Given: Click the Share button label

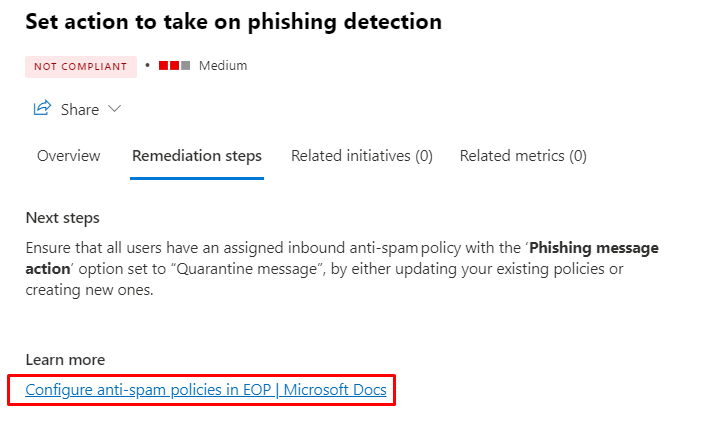Looking at the screenshot, I should 80,110.
